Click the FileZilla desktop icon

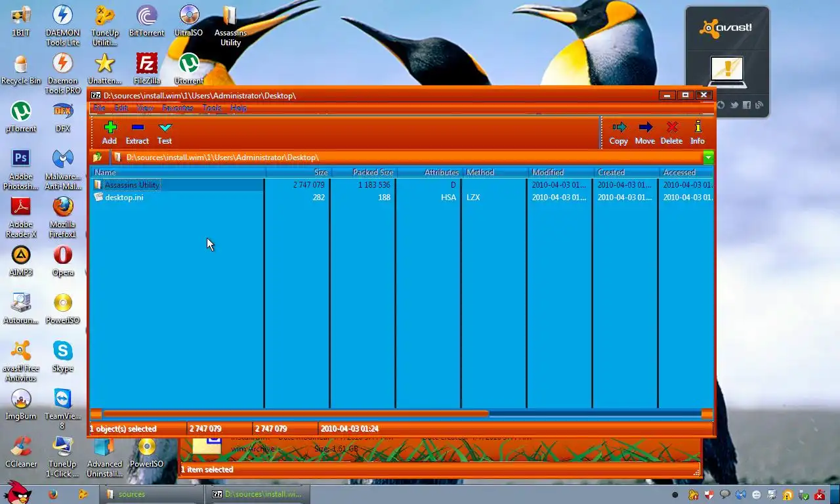[147, 70]
